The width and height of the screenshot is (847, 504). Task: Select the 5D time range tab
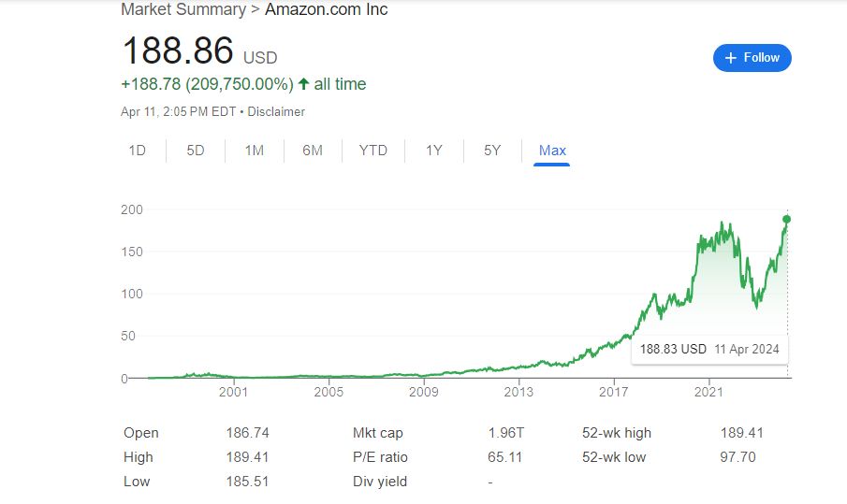195,151
